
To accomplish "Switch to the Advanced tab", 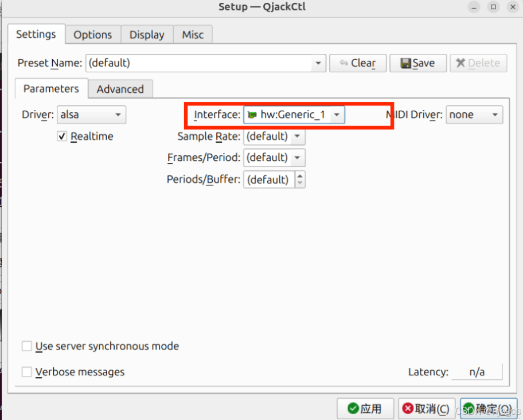I will (x=120, y=89).
